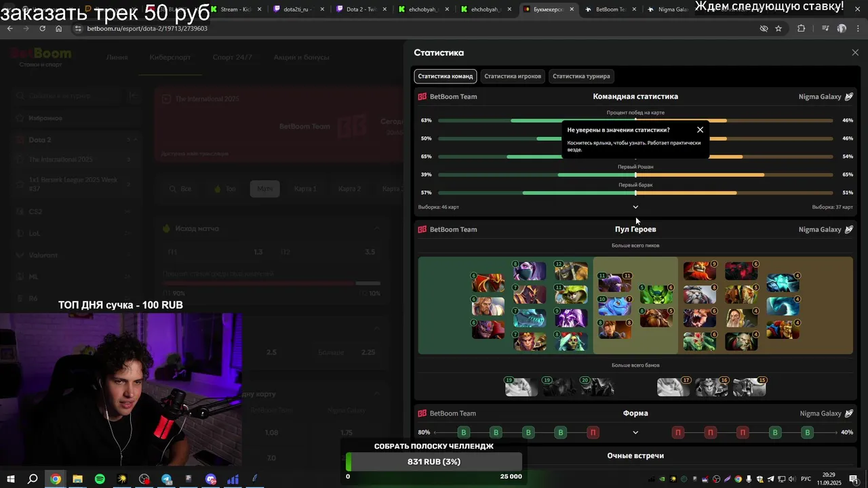Select Карта 1 market tab behind panel
This screenshot has width=868, height=488.
click(x=305, y=188)
